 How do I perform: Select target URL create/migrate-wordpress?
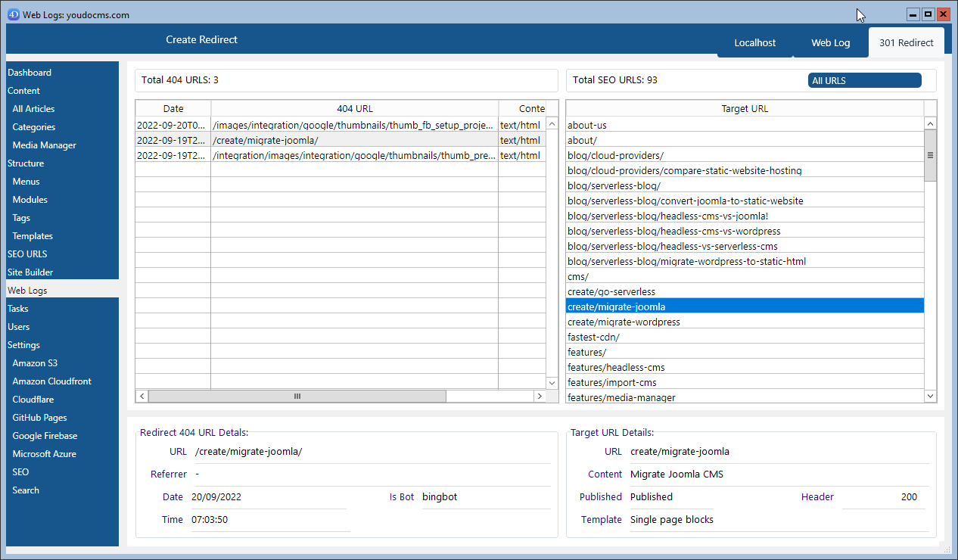pos(624,322)
